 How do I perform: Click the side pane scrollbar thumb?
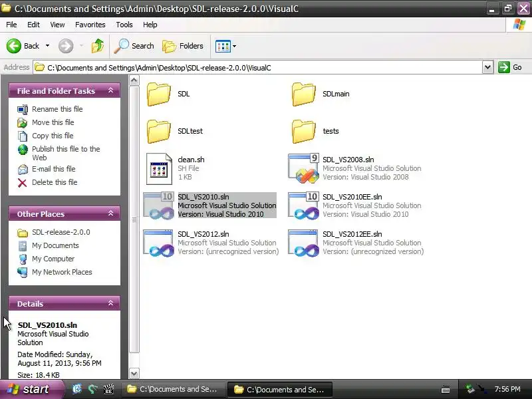tap(134, 219)
